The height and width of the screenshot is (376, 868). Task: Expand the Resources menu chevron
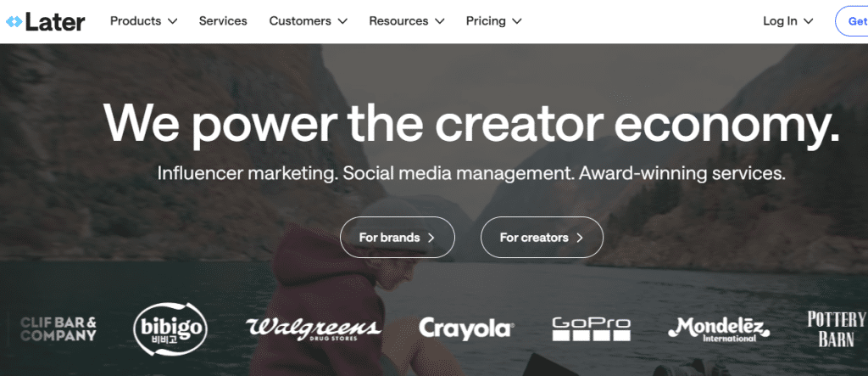pos(440,21)
